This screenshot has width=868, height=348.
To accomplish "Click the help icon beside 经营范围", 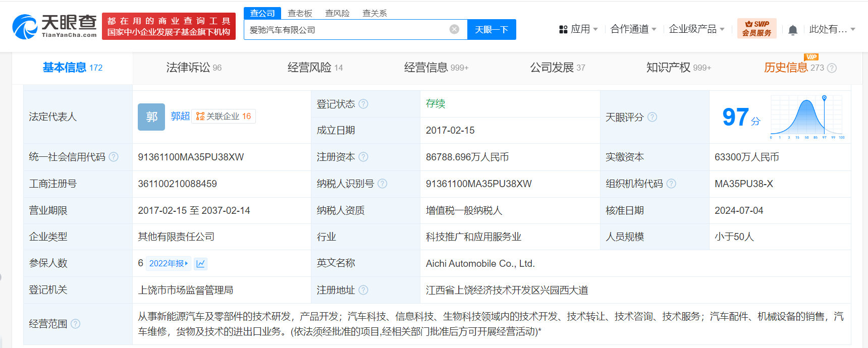I will (75, 324).
